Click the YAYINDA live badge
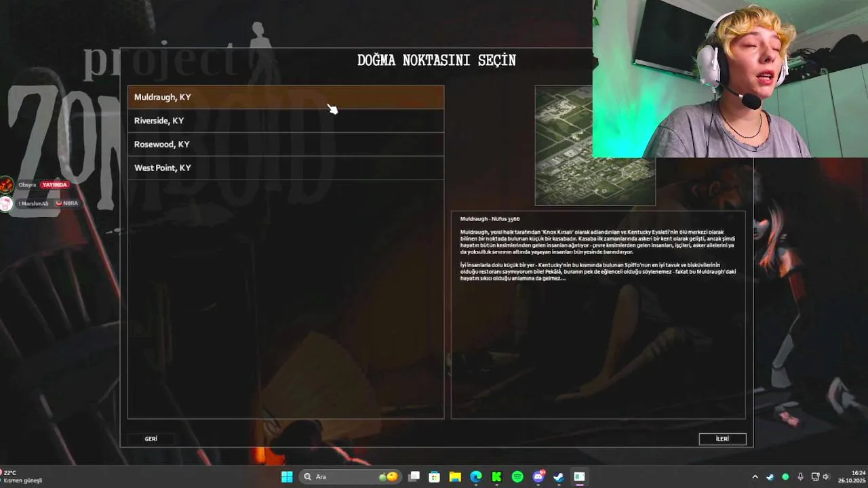The width and height of the screenshot is (868, 488). click(x=54, y=184)
